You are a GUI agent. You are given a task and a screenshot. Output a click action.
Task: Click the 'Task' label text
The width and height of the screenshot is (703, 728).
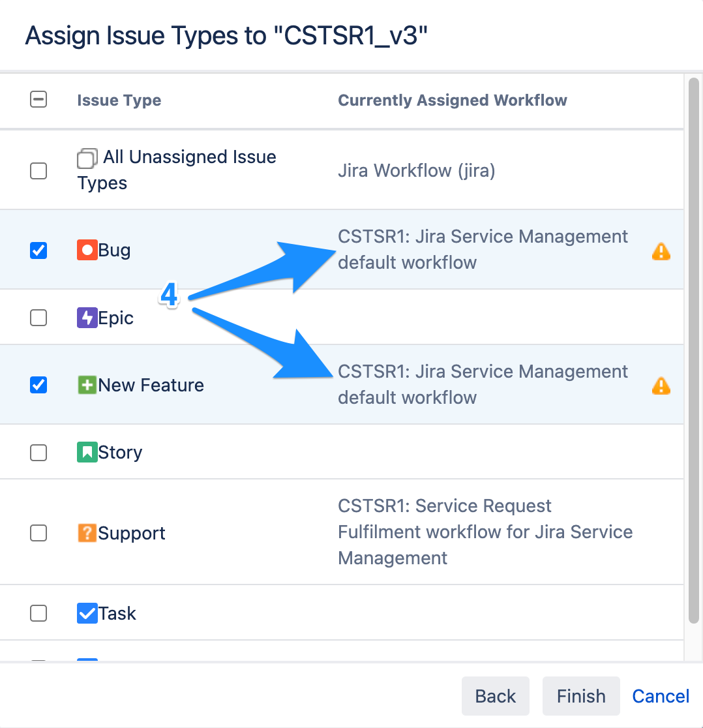coord(117,613)
